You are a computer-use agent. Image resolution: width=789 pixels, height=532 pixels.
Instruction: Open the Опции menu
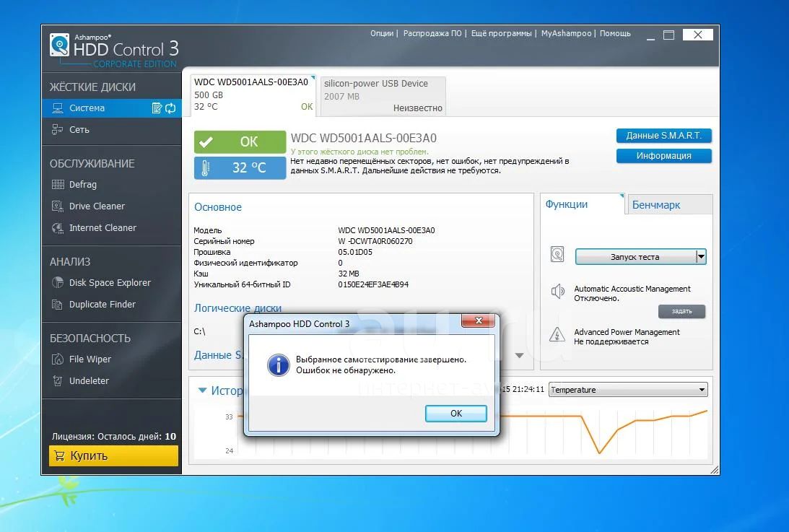pos(382,33)
